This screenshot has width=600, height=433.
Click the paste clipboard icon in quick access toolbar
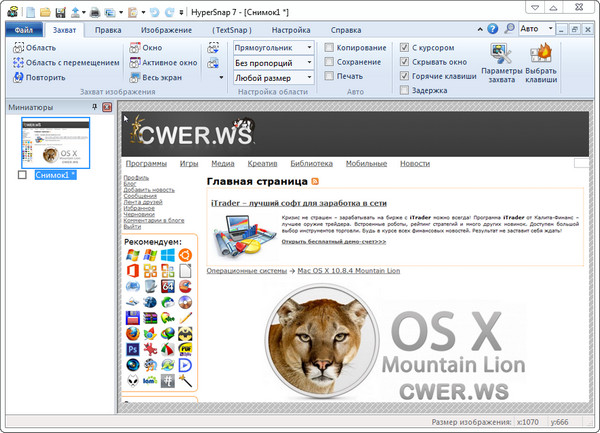(132, 13)
